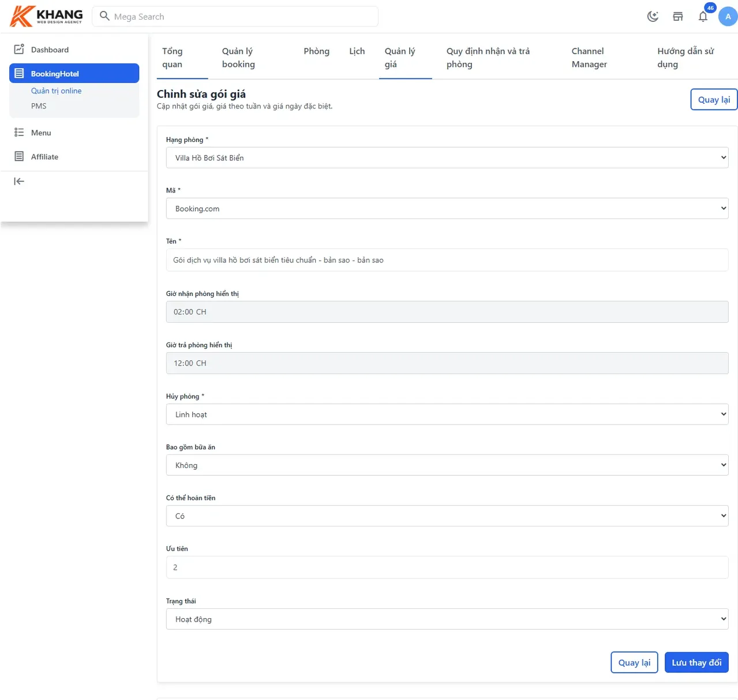Click the Giờ trả phòng hiển thị field
738x700 pixels.
(447, 363)
